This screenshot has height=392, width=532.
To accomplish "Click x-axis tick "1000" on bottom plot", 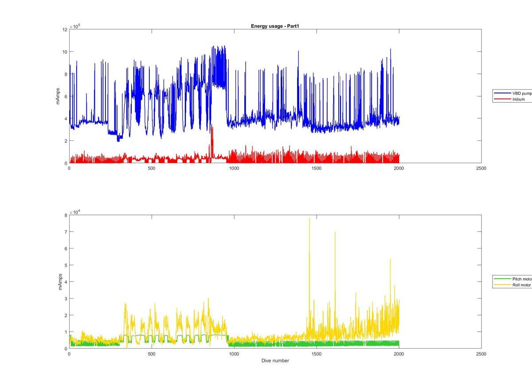I will click(234, 354).
